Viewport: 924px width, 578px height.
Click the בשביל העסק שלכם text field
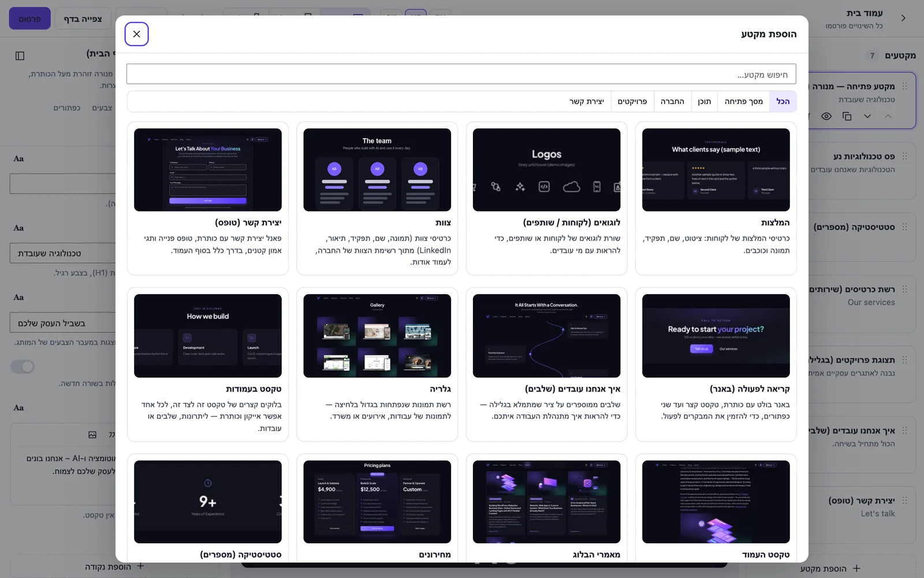[x=62, y=323]
